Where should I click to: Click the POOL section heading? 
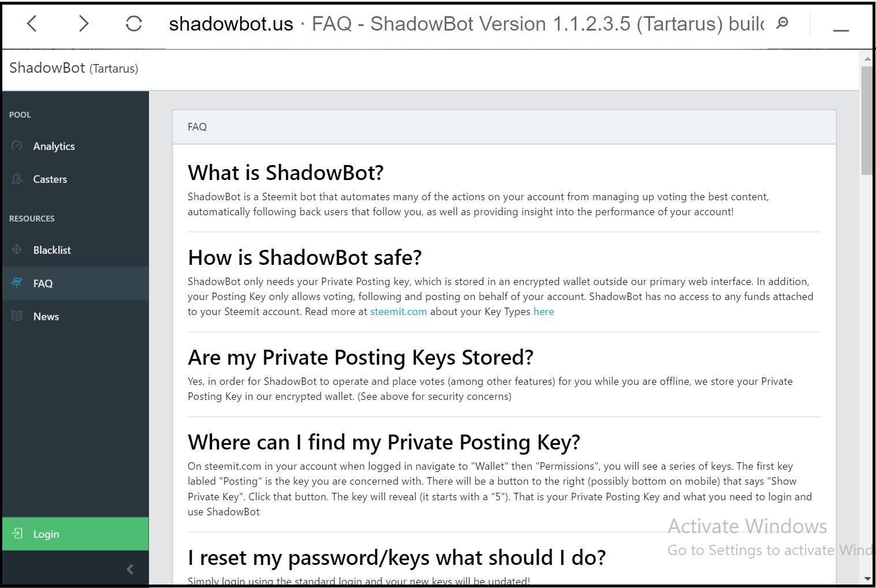(x=20, y=114)
